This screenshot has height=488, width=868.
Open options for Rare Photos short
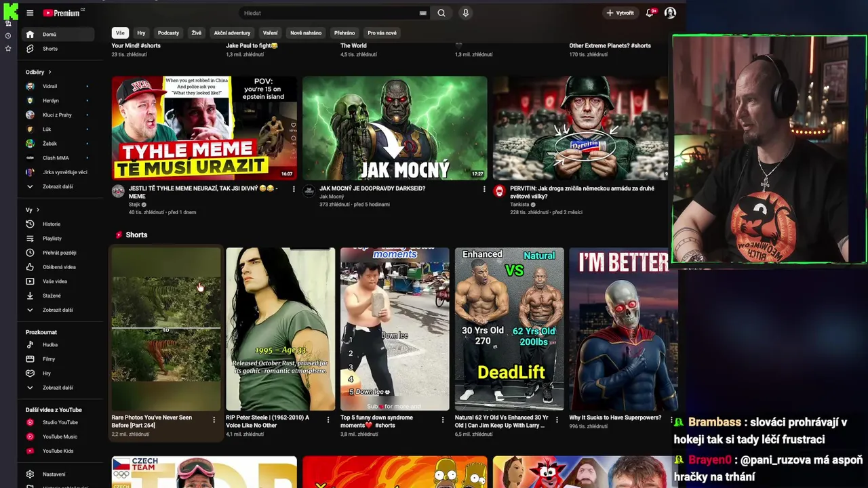[x=214, y=420]
